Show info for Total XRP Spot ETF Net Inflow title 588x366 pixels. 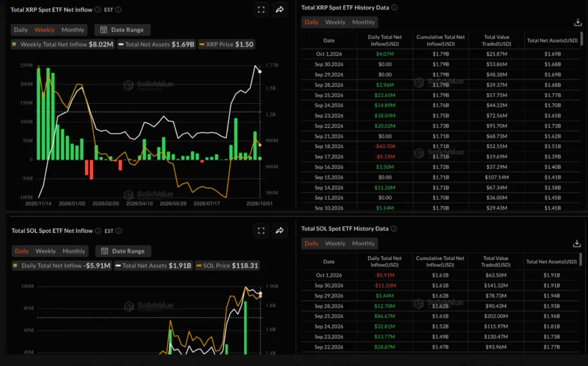(x=98, y=10)
